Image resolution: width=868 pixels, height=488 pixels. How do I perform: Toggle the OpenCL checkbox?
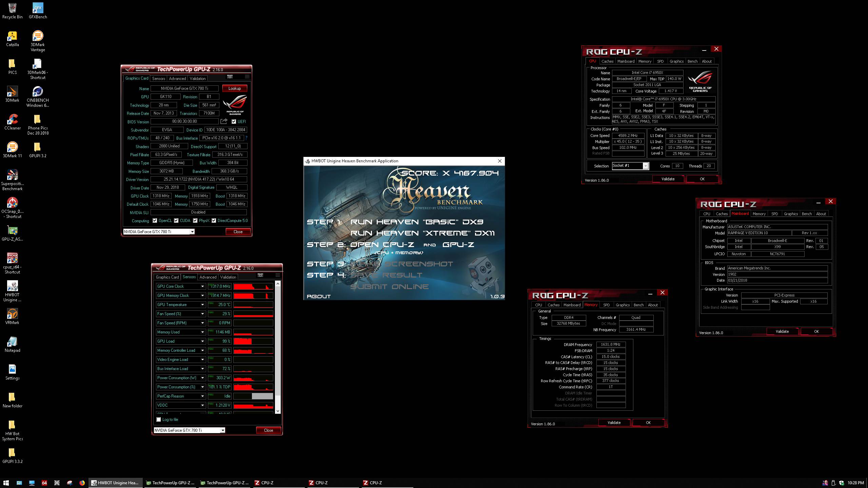tap(155, 221)
